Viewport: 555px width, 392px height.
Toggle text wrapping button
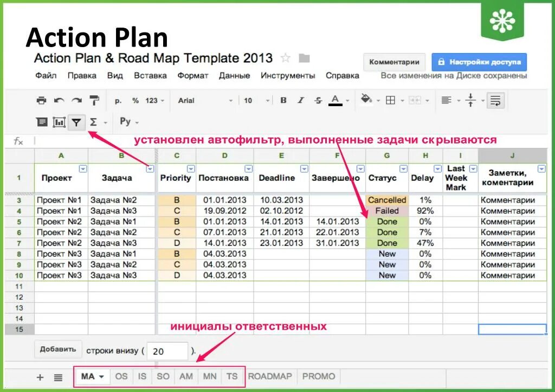tap(495, 101)
